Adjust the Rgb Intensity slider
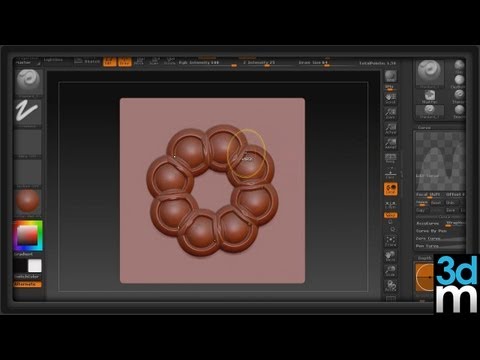Image resolution: width=480 pixels, height=360 pixels. (207, 63)
